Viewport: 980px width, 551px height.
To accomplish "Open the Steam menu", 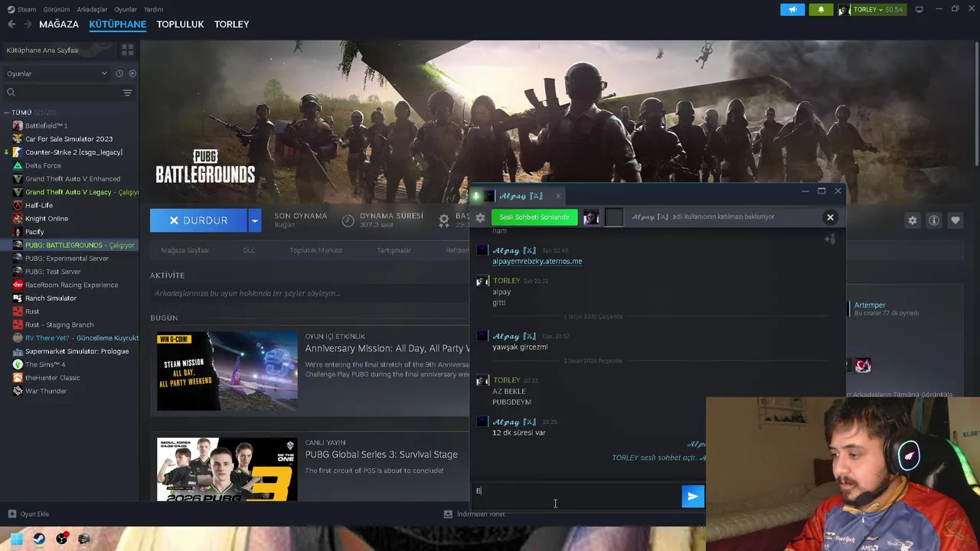I will pyautogui.click(x=21, y=9).
